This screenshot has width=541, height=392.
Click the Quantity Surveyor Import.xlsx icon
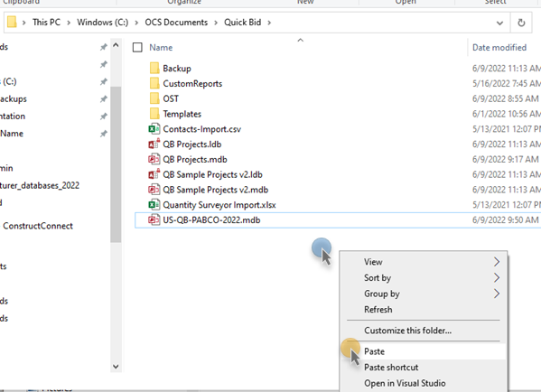point(154,205)
